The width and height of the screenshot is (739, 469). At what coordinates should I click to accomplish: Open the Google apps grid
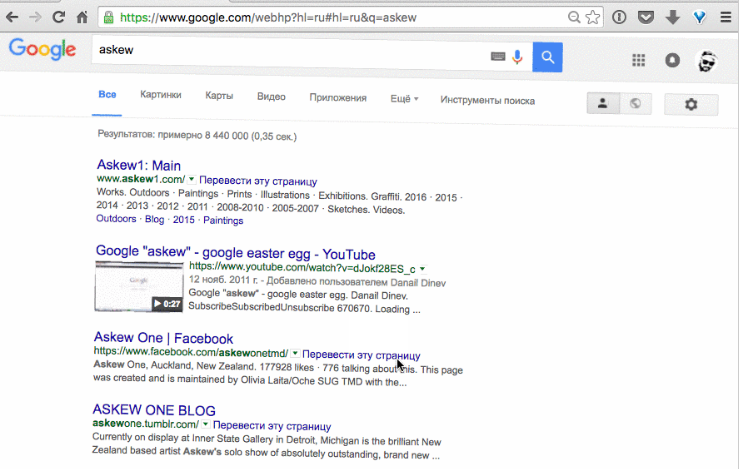[x=639, y=60]
